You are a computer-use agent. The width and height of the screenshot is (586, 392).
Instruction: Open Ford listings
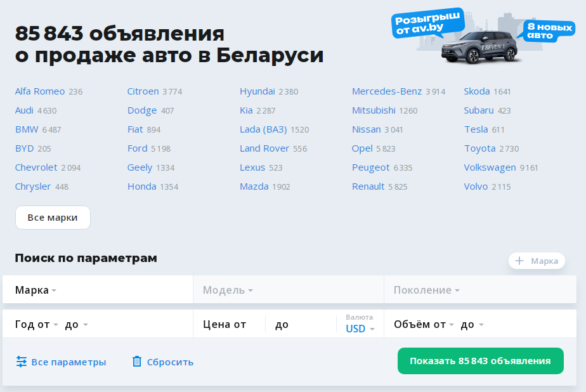(138, 148)
